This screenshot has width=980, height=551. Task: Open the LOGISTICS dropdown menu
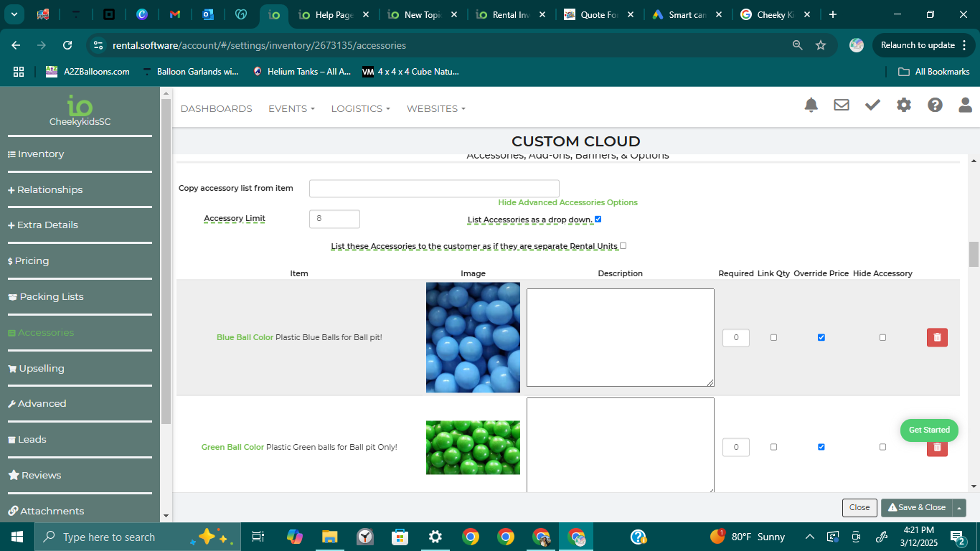click(x=360, y=109)
